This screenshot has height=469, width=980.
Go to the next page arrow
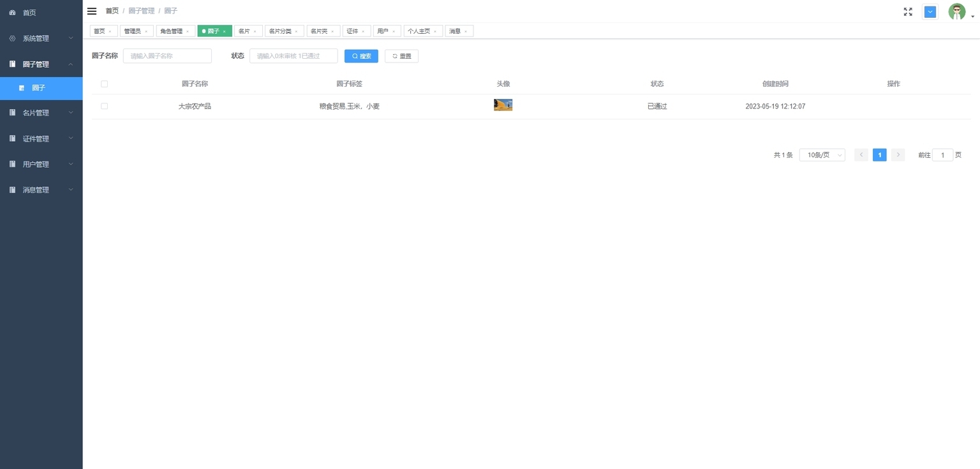[x=898, y=155]
